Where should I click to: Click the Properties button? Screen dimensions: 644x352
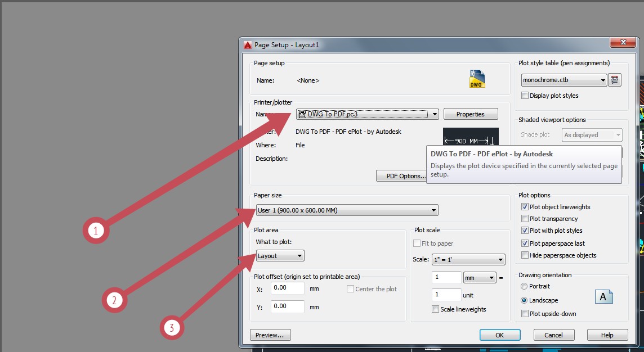(471, 114)
